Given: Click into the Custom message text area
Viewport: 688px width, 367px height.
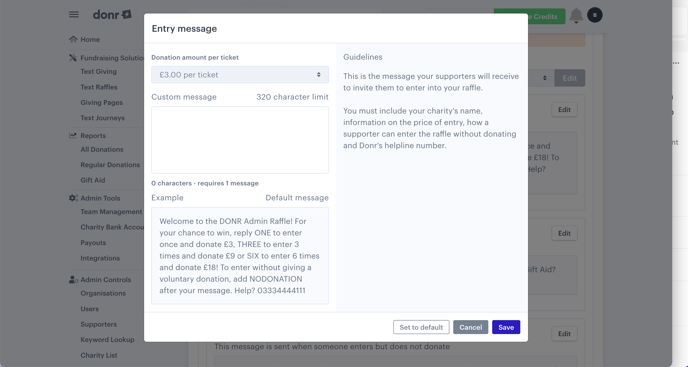Looking at the screenshot, I should [x=240, y=140].
